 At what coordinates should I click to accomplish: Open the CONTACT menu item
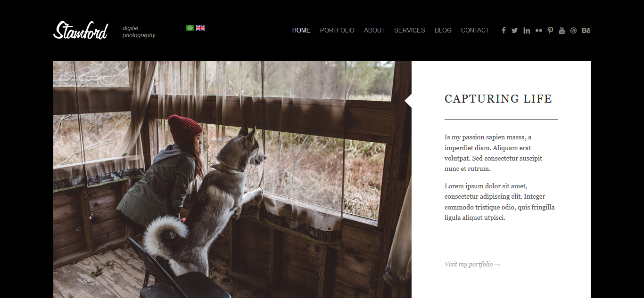(x=475, y=30)
